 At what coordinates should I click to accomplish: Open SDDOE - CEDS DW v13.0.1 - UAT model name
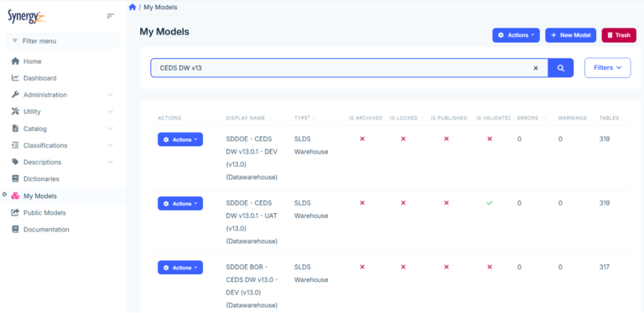252,222
